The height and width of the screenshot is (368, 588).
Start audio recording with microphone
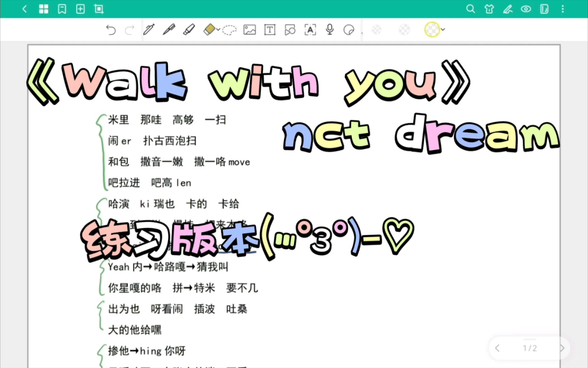pos(329,30)
